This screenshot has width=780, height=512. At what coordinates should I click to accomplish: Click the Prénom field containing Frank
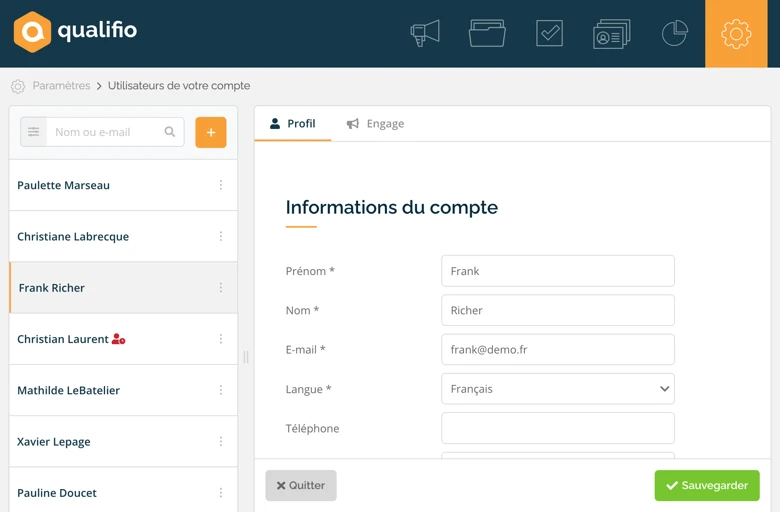[x=558, y=271]
